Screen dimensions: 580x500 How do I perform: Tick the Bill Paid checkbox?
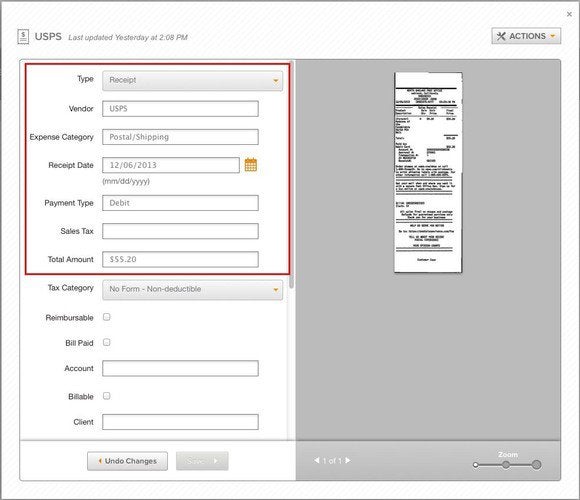(107, 342)
